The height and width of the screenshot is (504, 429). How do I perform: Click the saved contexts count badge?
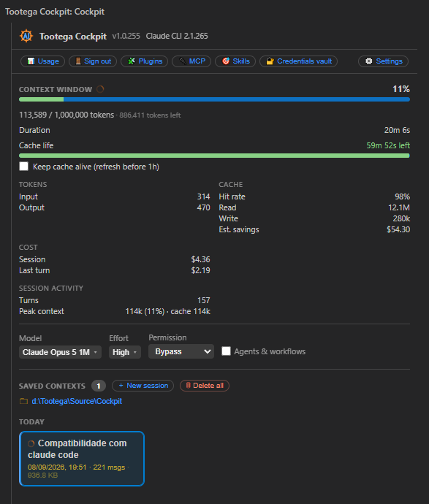99,386
